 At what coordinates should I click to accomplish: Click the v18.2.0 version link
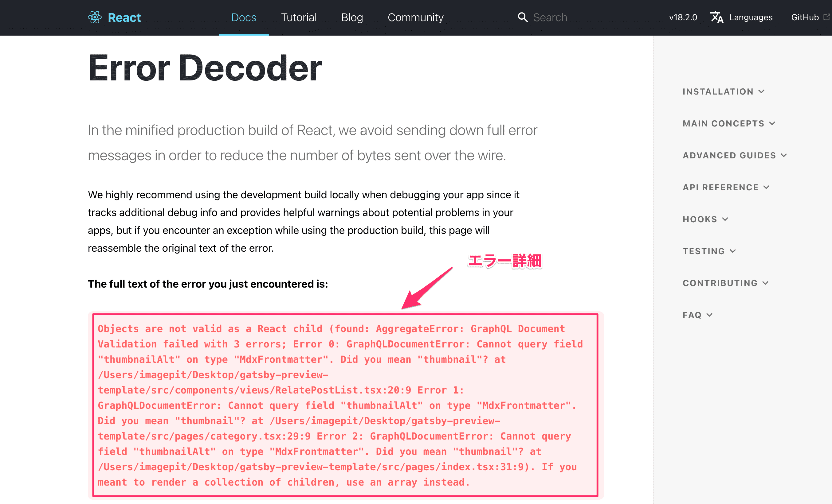tap(682, 17)
